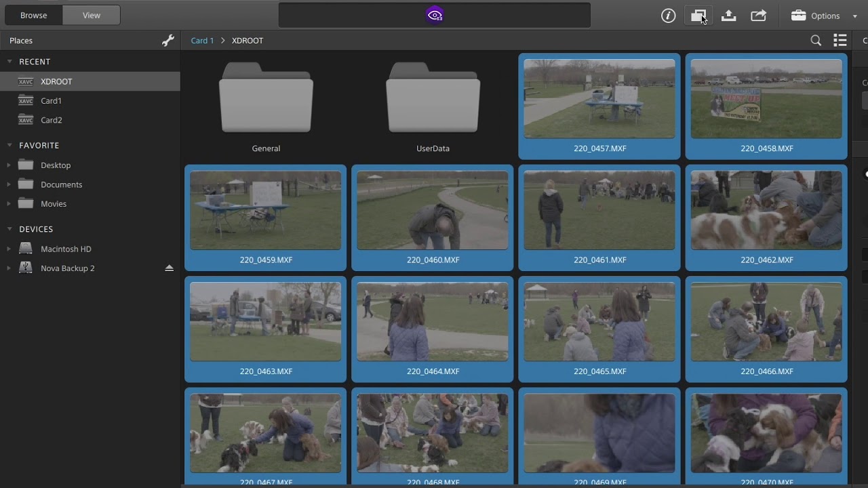The height and width of the screenshot is (488, 868).
Task: Open the Options toolbox menu
Action: click(x=824, y=16)
